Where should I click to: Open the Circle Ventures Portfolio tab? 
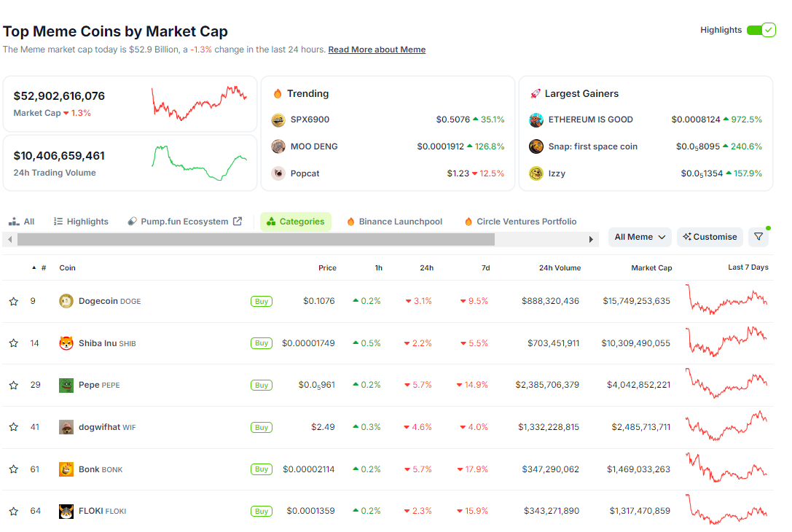[x=520, y=222]
